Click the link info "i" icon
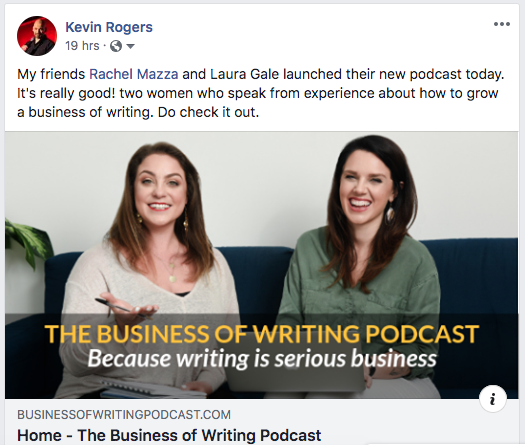The image size is (525, 445). pos(493,399)
